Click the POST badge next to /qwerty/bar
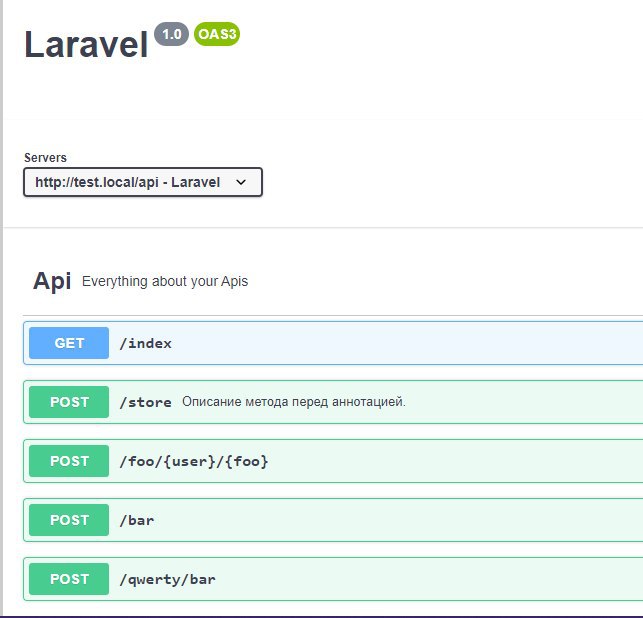 coord(69,579)
